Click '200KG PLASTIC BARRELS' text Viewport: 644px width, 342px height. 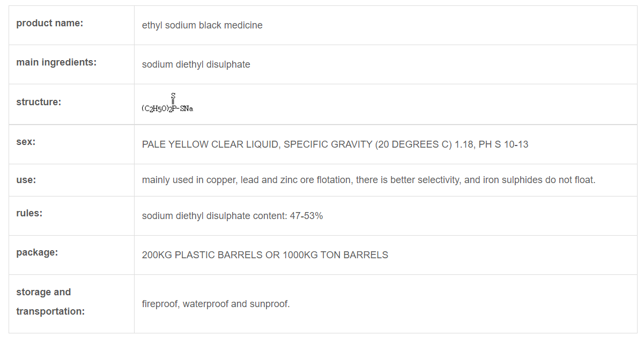(195, 255)
